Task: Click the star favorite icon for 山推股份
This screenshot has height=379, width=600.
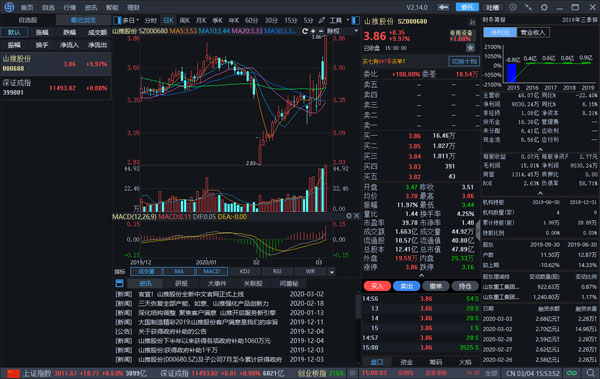Action: [470, 47]
